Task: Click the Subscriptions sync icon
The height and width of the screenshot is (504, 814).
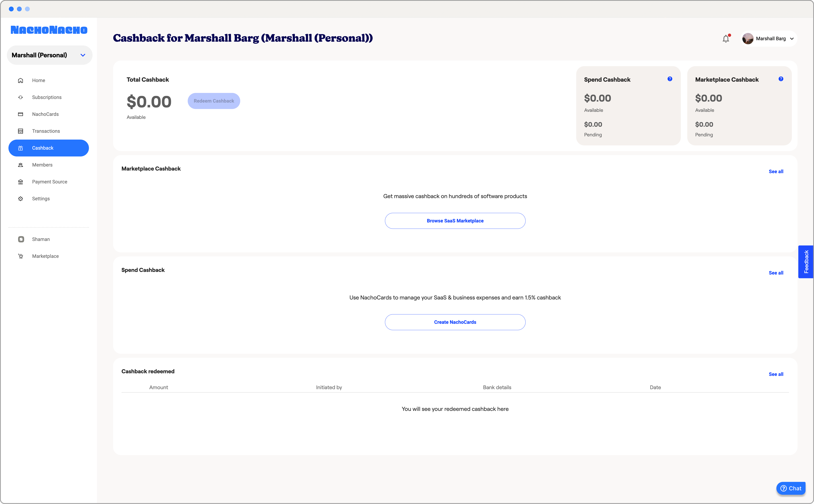Action: pyautogui.click(x=20, y=97)
